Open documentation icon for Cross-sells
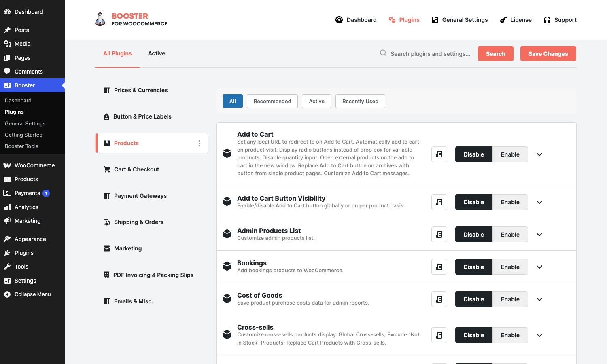Screen dimensions: 607x364 [x=439, y=335]
